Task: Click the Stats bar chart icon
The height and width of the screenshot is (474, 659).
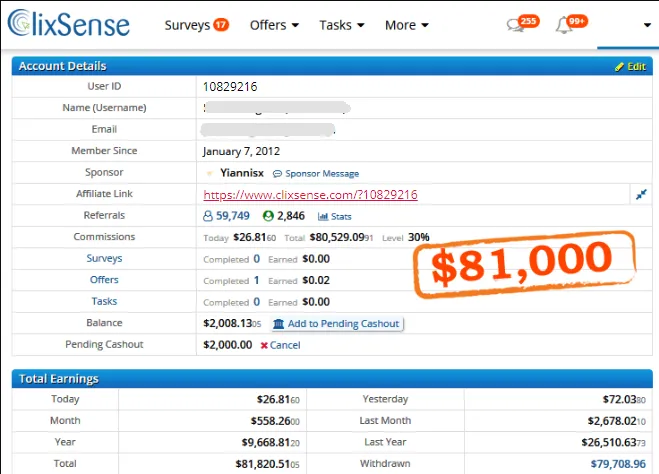Action: [323, 216]
